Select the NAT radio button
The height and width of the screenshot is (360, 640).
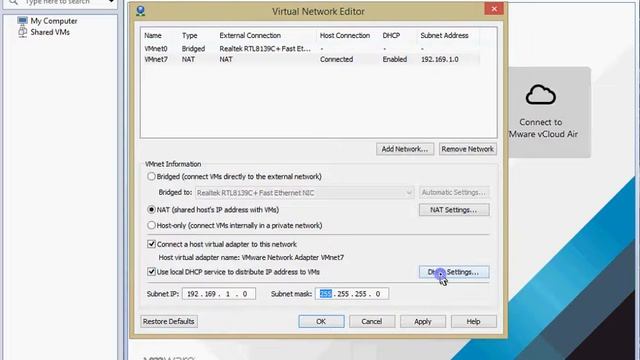[x=151, y=210]
